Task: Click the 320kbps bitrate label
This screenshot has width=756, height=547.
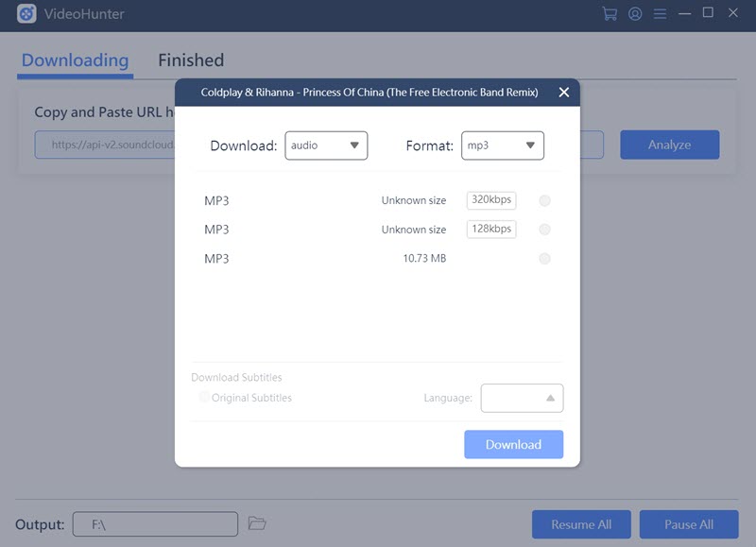Action: tap(491, 200)
